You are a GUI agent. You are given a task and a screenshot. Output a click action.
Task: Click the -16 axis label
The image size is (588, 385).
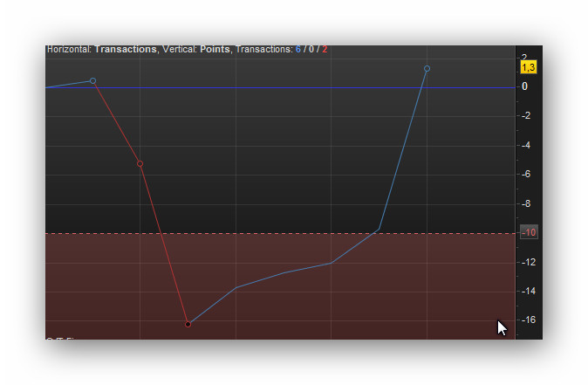click(x=529, y=320)
